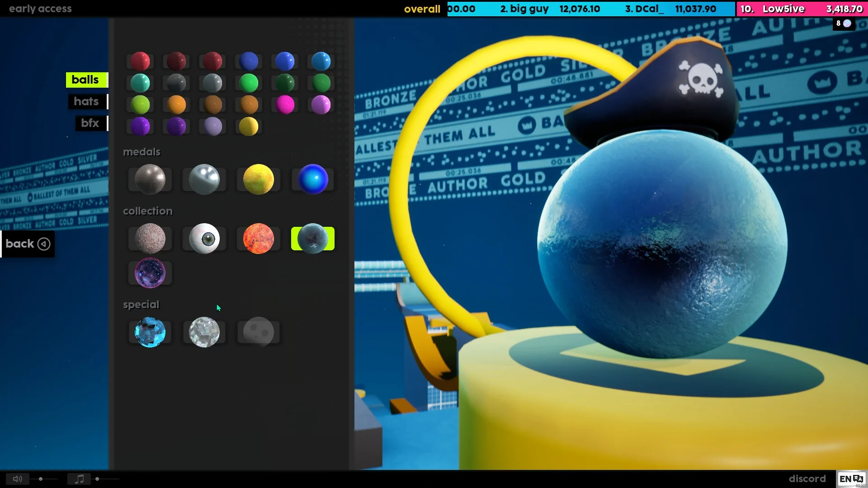Select the gold medal ball
The image size is (868, 488).
click(x=259, y=179)
